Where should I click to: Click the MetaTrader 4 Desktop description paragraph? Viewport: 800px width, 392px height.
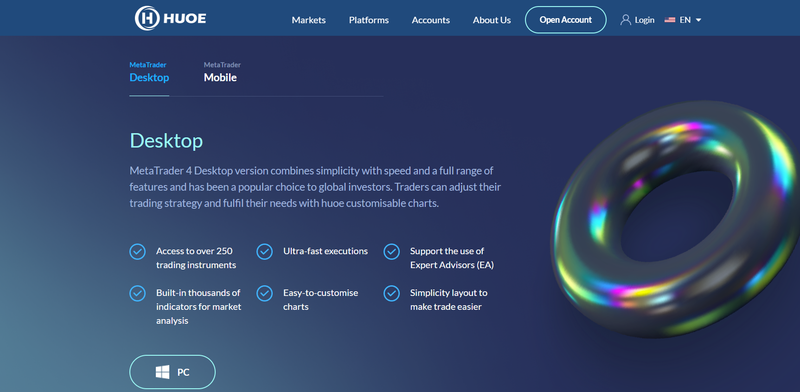pyautogui.click(x=315, y=187)
